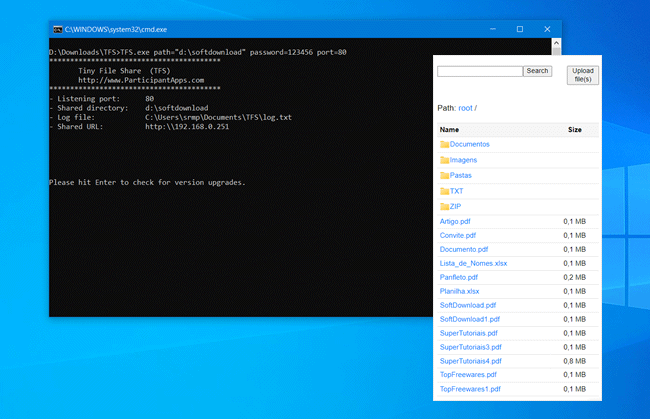The image size is (650, 419).
Task: Click the Documentos folder icon
Action: pos(445,145)
